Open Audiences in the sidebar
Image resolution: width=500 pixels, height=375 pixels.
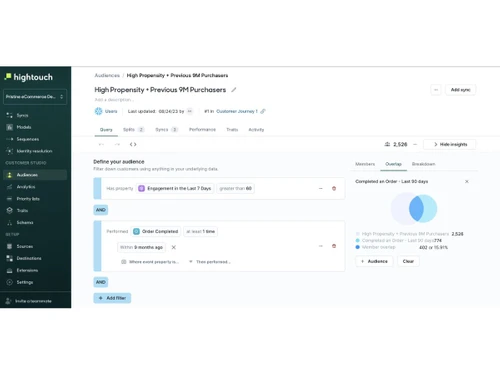35,175
